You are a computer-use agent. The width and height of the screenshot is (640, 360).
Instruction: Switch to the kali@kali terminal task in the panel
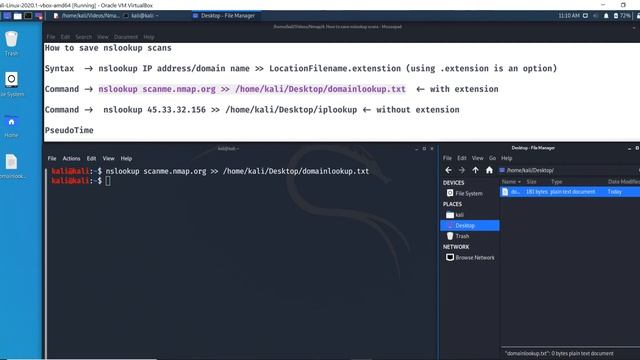(141, 16)
